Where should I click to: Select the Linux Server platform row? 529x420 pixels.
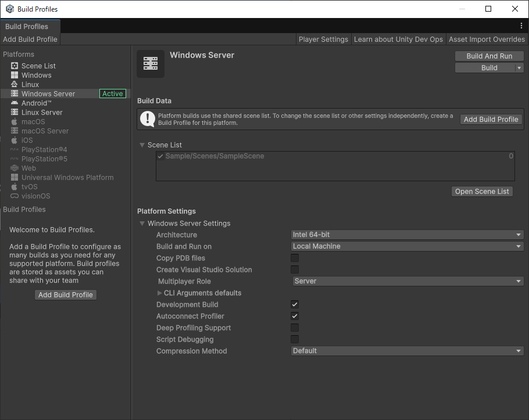[x=66, y=112]
